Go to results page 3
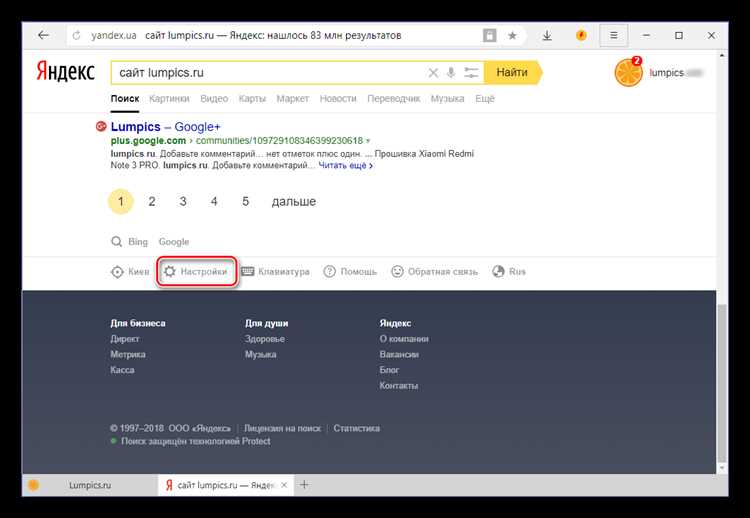Viewport: 750px width, 518px height. click(183, 201)
